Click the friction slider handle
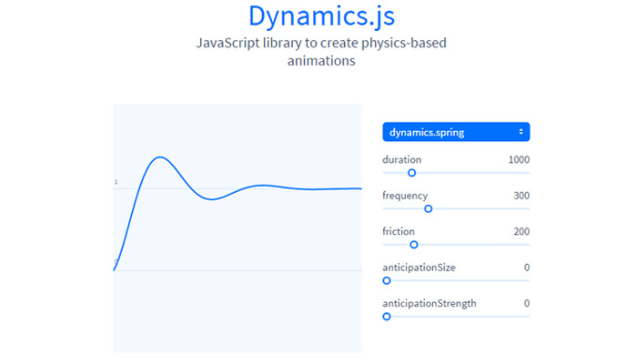This screenshot has height=364, width=637. click(x=413, y=245)
